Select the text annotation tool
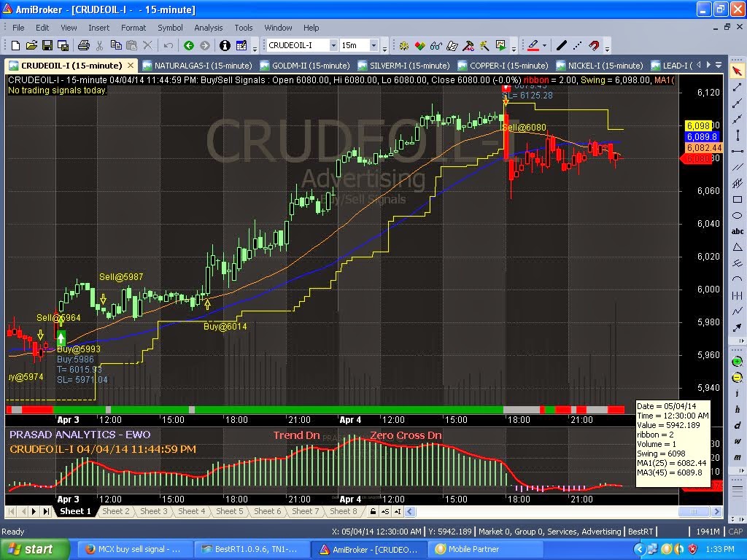 click(738, 230)
